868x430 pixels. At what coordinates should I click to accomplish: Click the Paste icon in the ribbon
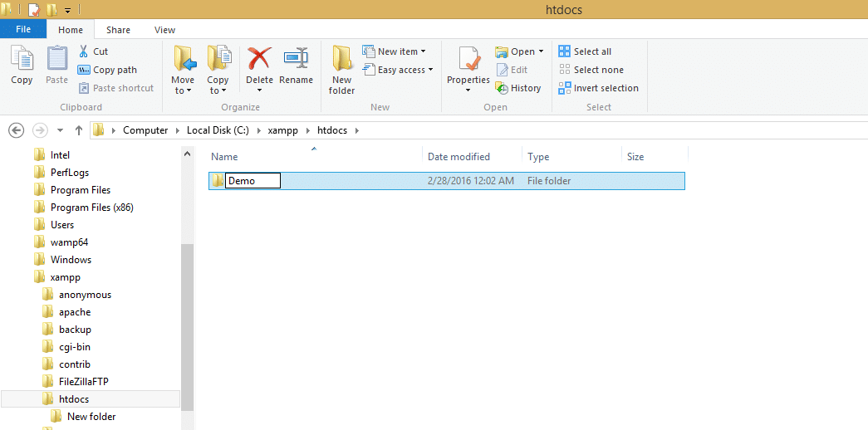57,57
